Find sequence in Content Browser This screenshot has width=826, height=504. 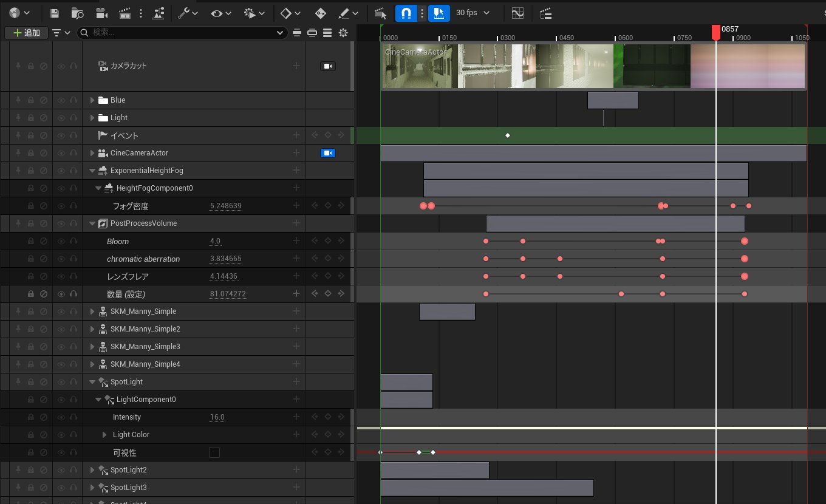(77, 13)
